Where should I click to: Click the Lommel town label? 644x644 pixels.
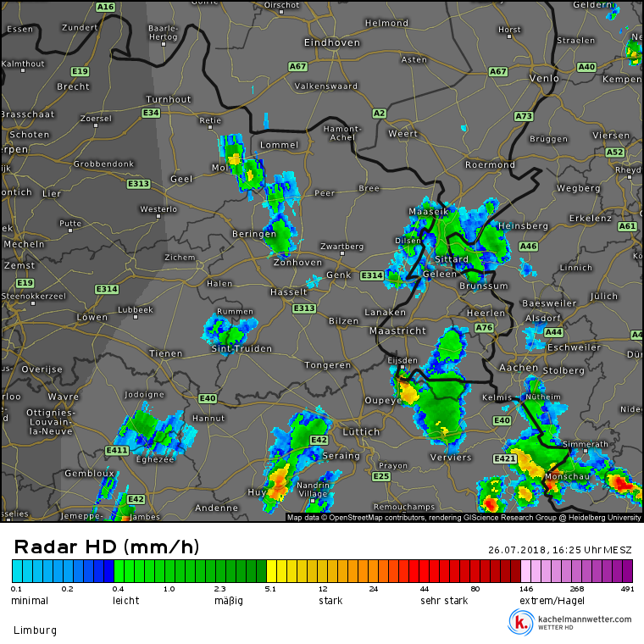279,145
